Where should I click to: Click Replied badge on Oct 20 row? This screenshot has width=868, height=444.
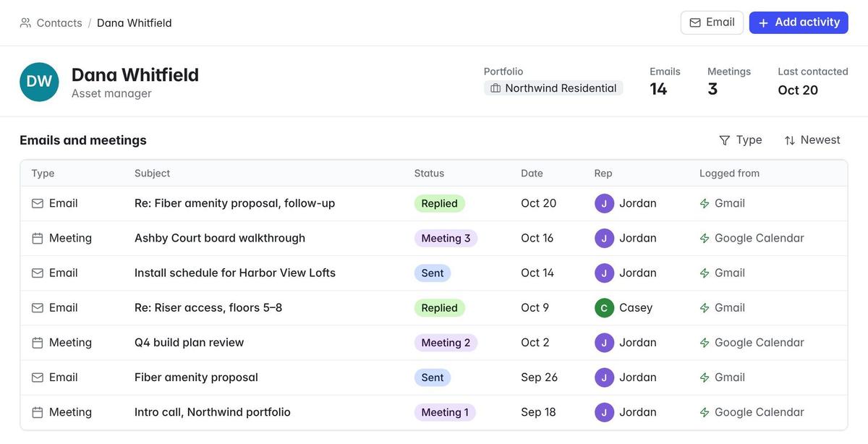(440, 203)
